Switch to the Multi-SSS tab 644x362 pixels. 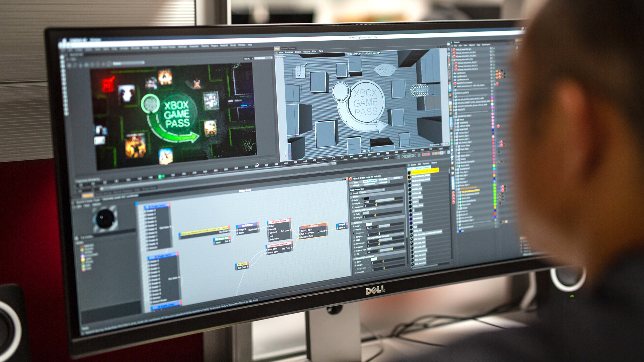click(383, 179)
